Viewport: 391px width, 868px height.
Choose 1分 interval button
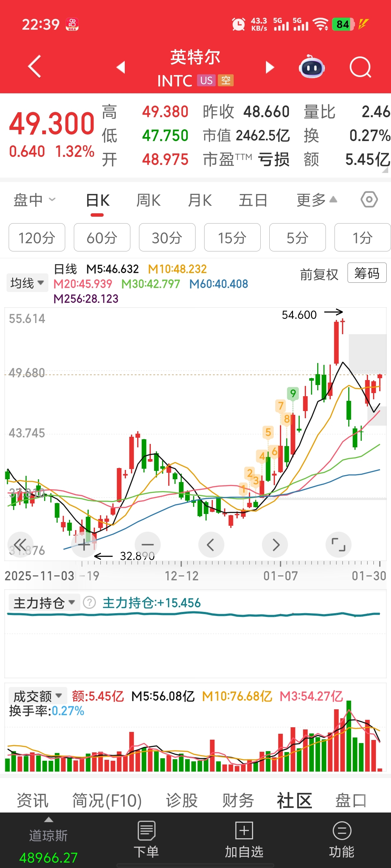point(362,237)
